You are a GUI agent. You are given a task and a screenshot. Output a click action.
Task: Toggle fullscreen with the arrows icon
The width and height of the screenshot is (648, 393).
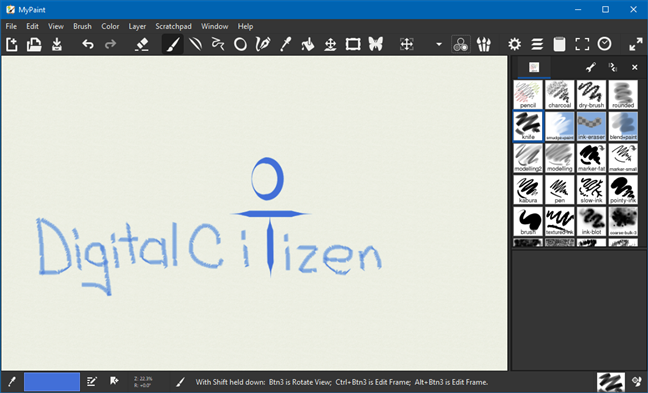[x=636, y=44]
